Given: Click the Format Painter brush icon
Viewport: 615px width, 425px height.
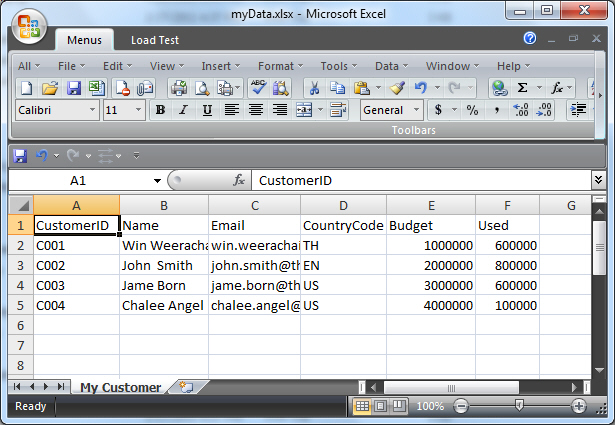Looking at the screenshot, I should click(x=397, y=88).
